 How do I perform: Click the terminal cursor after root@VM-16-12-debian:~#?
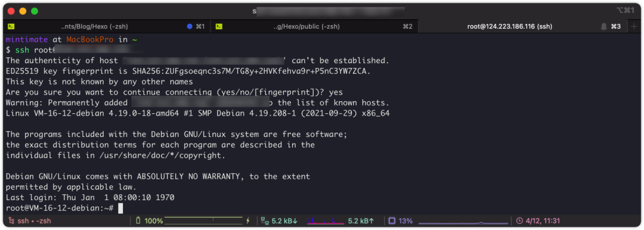click(x=120, y=208)
